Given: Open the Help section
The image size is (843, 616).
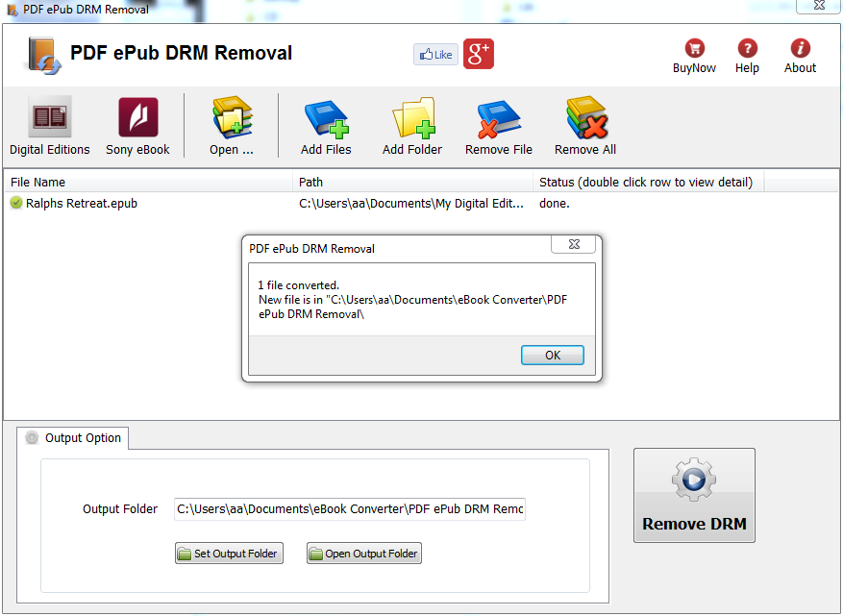Looking at the screenshot, I should 747,55.
